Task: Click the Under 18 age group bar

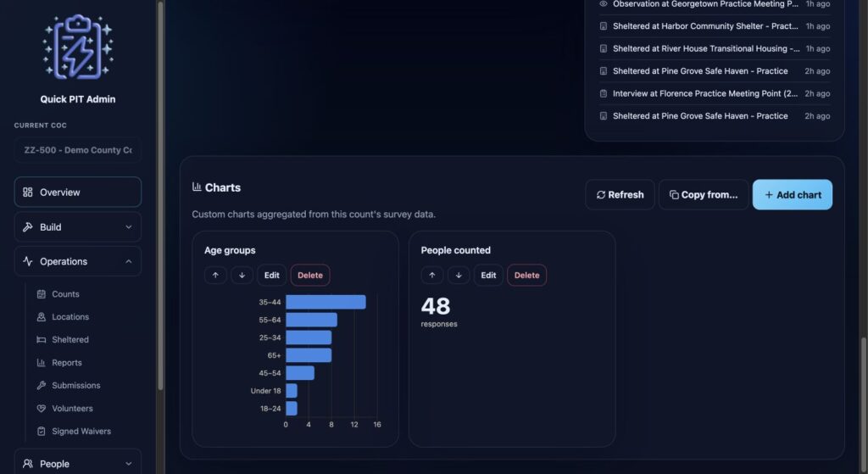Action: 292,390
